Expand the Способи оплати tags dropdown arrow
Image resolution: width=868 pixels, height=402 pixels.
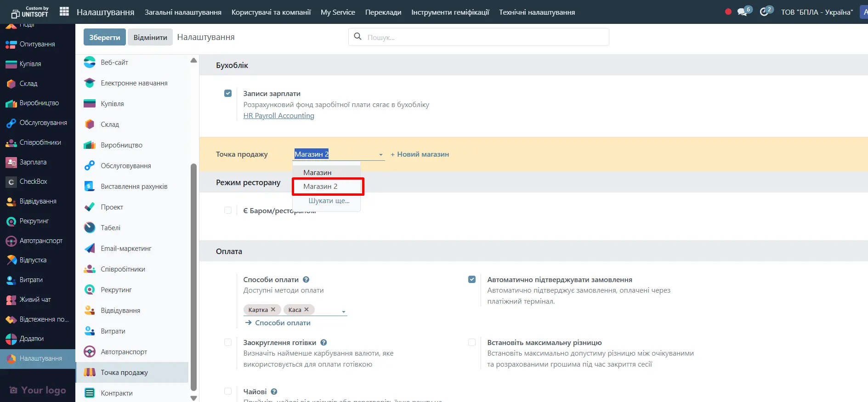343,312
